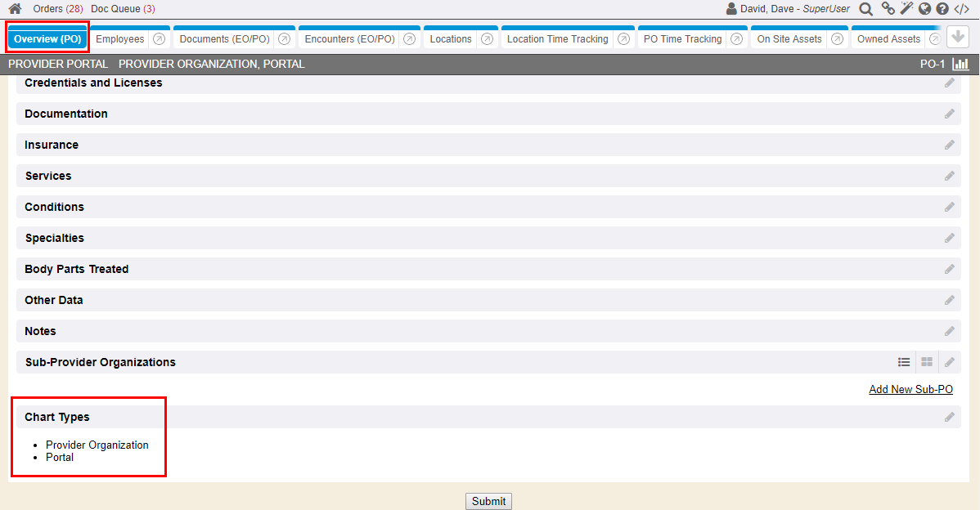Edit Insurance section with pencil icon
The image size is (980, 510).
(x=949, y=145)
